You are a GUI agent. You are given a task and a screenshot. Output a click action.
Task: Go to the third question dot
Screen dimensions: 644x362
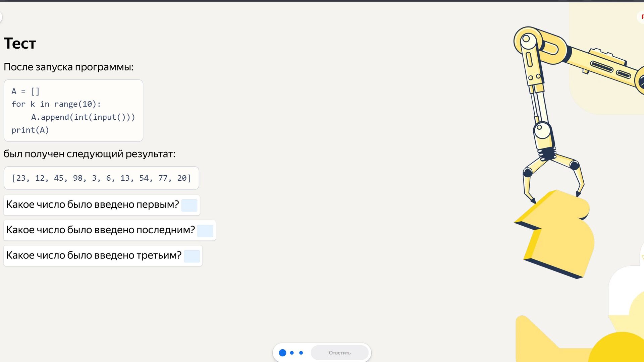301,353
